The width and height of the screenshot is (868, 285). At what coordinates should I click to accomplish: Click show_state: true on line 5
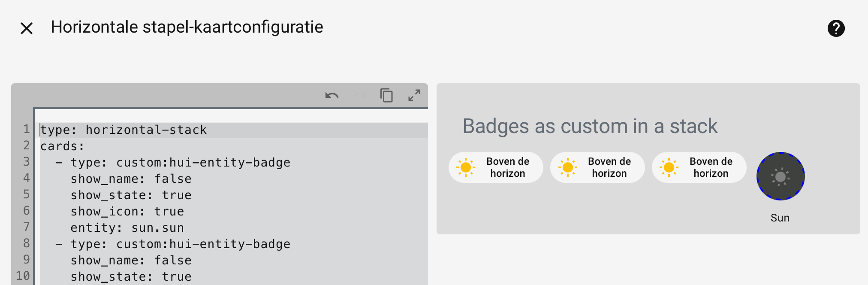[131, 195]
